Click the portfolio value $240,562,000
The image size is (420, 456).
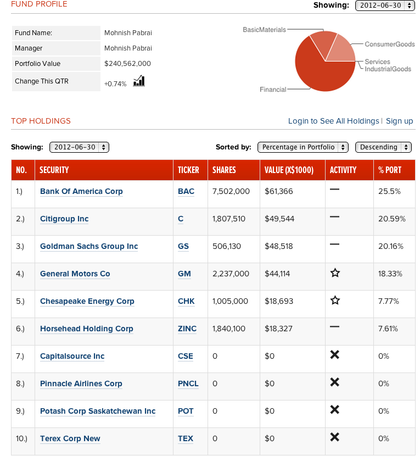[128, 64]
